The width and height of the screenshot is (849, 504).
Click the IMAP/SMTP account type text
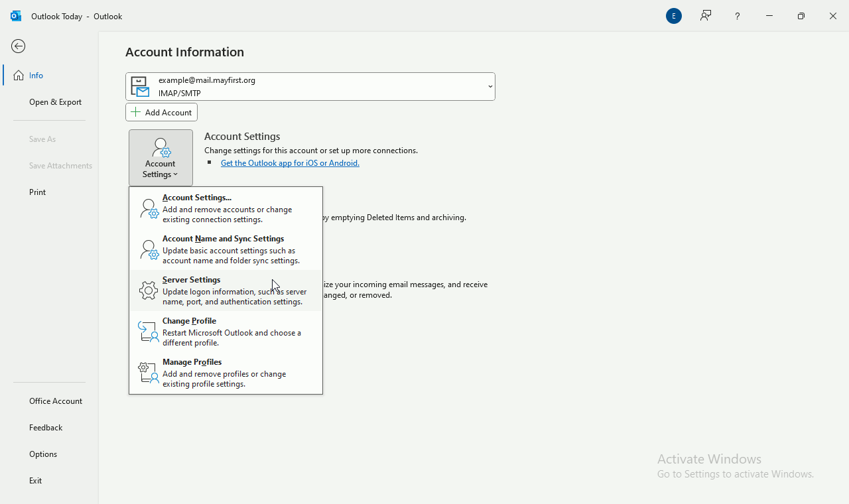click(x=180, y=94)
